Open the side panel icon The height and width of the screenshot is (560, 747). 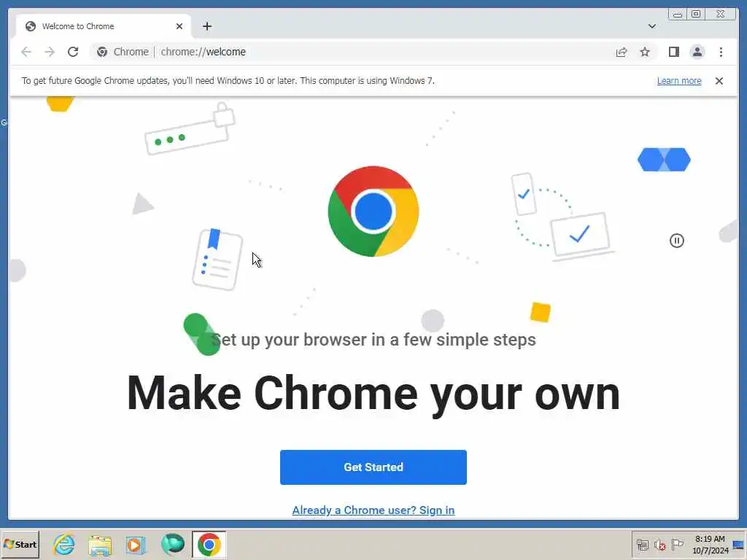[673, 52]
